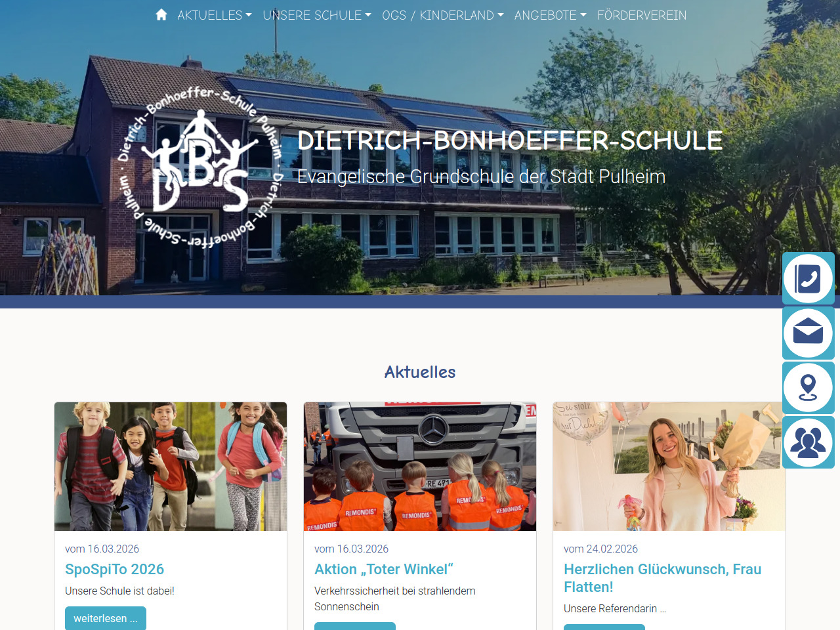This screenshot has width=840, height=630.
Task: Open the map location pin icon
Action: pos(808,387)
